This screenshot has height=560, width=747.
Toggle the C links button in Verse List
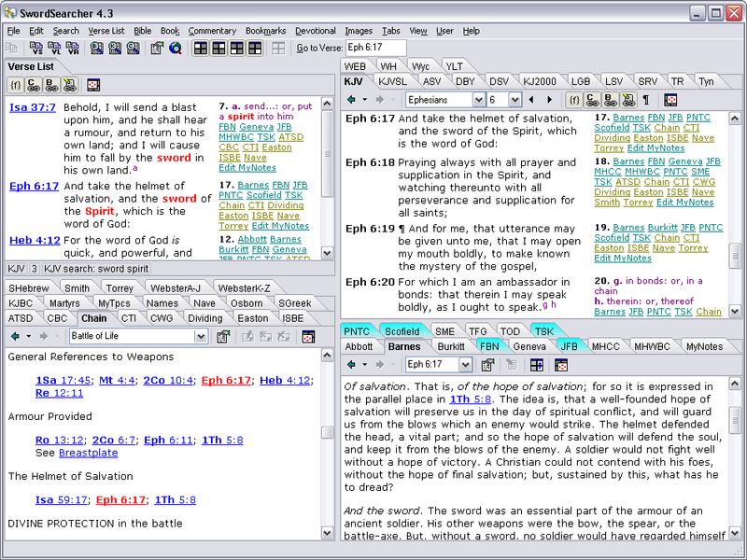(34, 85)
